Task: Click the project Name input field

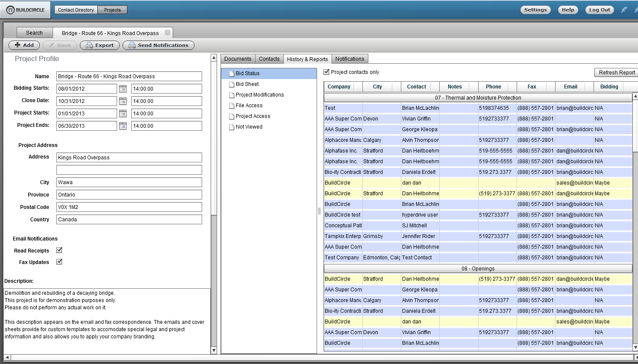Action: click(129, 76)
